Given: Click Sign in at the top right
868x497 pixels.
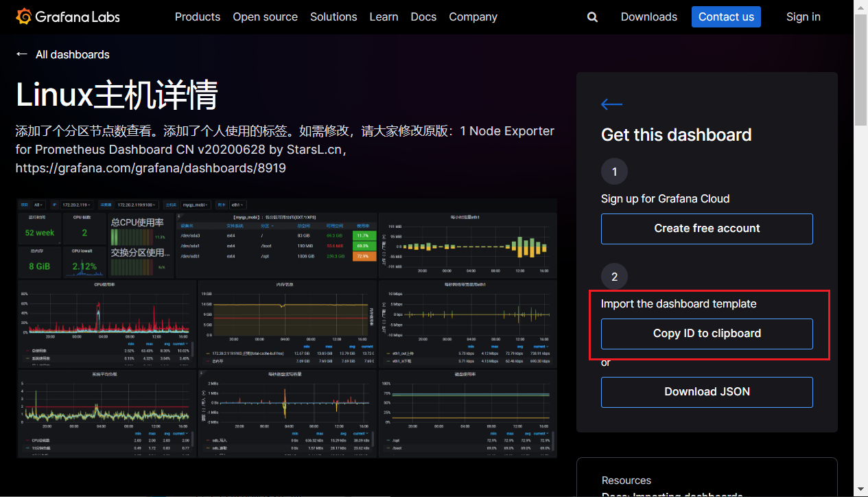Looking at the screenshot, I should point(803,17).
